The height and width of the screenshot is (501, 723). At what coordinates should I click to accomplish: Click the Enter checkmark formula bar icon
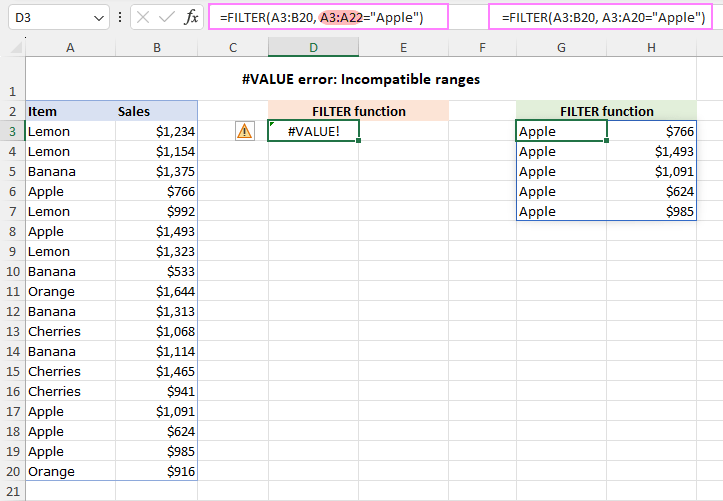168,17
